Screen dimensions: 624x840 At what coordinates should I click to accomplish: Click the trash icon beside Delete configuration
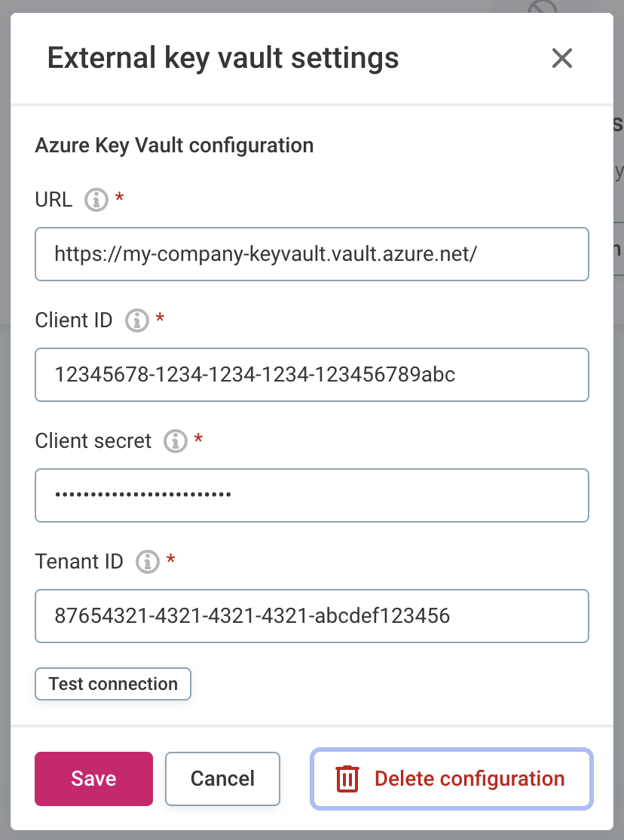347,779
